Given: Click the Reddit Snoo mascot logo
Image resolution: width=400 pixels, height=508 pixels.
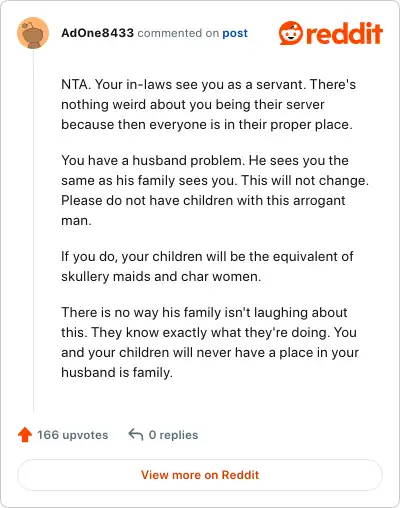Looking at the screenshot, I should coord(291,33).
